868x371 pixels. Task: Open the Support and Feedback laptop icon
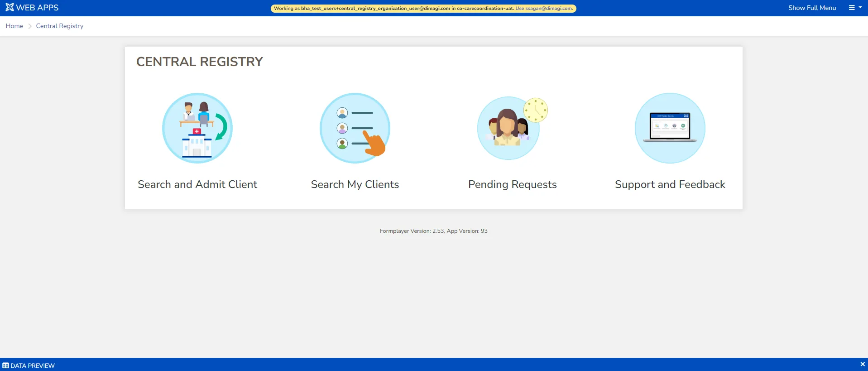(670, 128)
